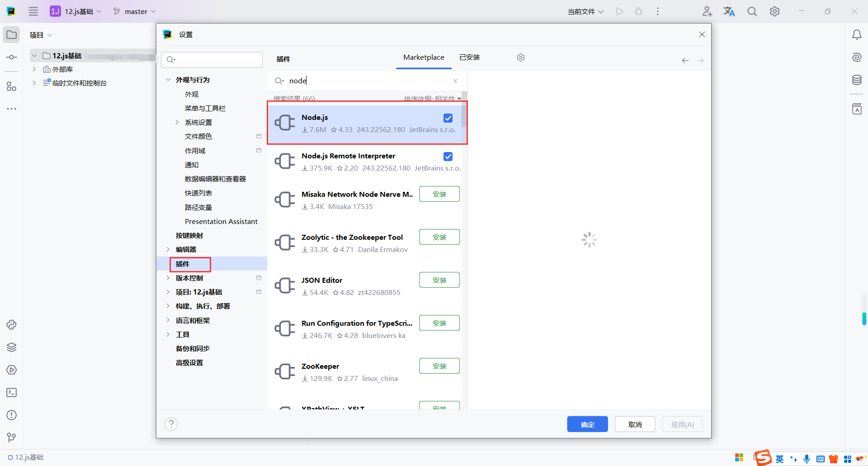Open the Windows Start button
Viewport: 868px width, 466px height.
point(740,458)
